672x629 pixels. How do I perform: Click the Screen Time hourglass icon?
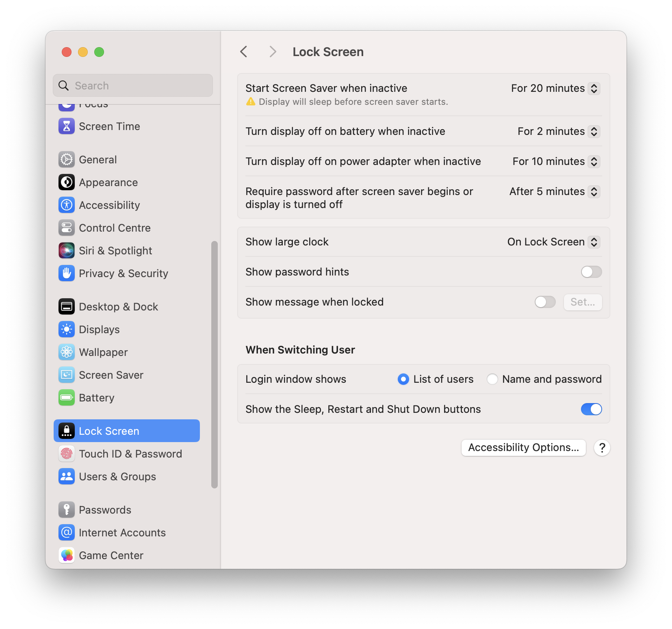(x=67, y=126)
